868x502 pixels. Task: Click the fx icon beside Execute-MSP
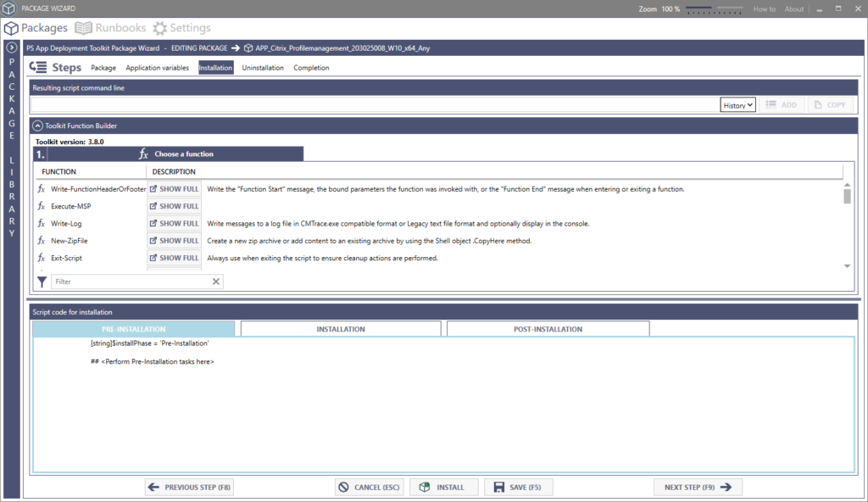(42, 206)
